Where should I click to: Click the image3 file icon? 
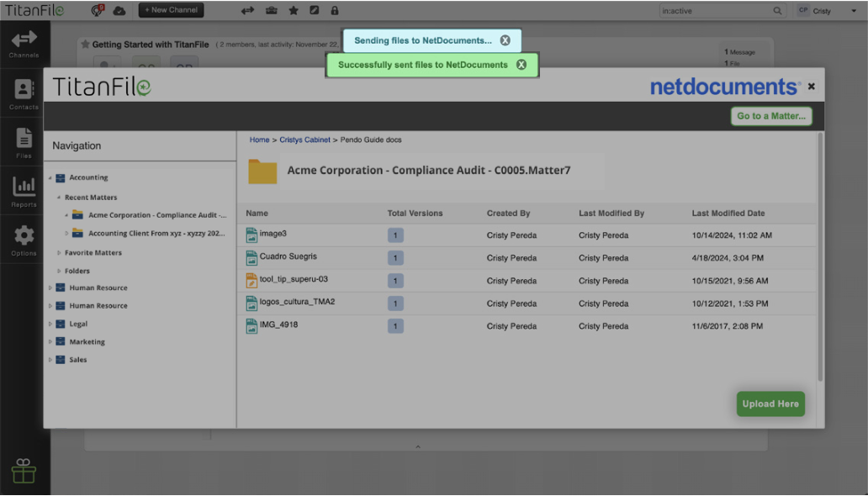click(x=251, y=235)
